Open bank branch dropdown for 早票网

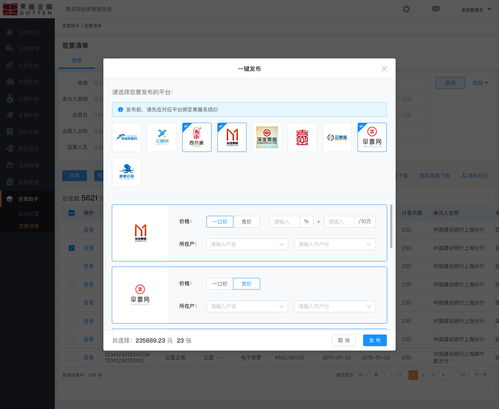pos(335,306)
